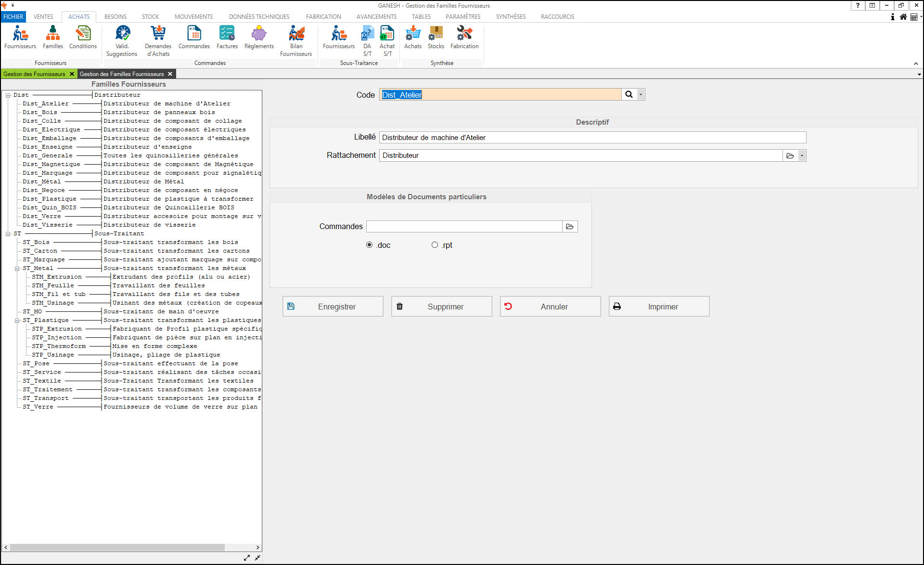
Task: Click the search magnifier next to Code
Action: point(629,95)
